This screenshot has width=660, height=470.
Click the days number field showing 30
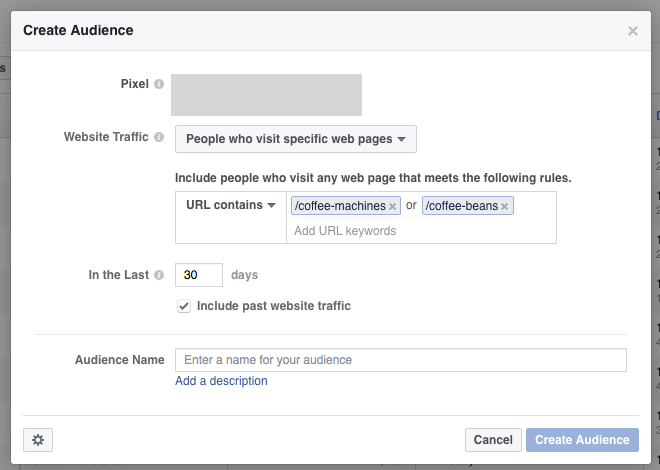(x=199, y=275)
